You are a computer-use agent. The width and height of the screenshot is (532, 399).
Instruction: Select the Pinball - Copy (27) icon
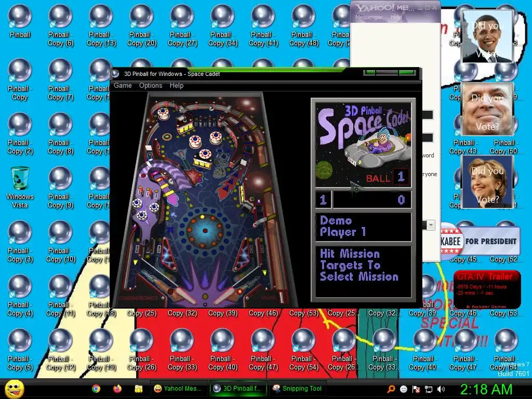tap(182, 26)
